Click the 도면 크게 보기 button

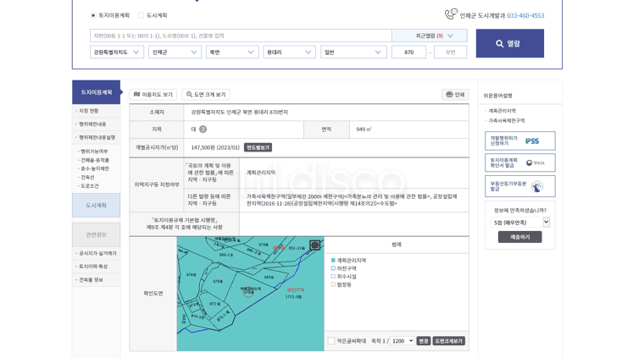(x=206, y=94)
